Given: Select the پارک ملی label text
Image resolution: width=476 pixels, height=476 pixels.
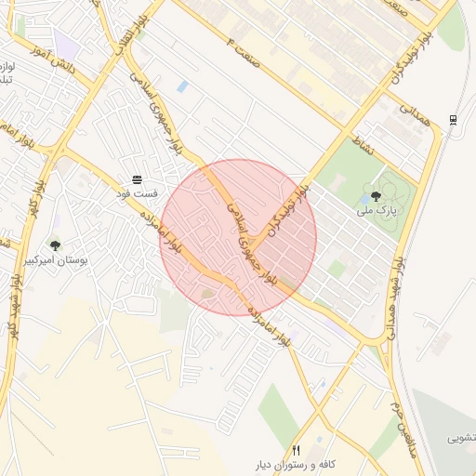Looking at the screenshot, I should [x=377, y=211].
